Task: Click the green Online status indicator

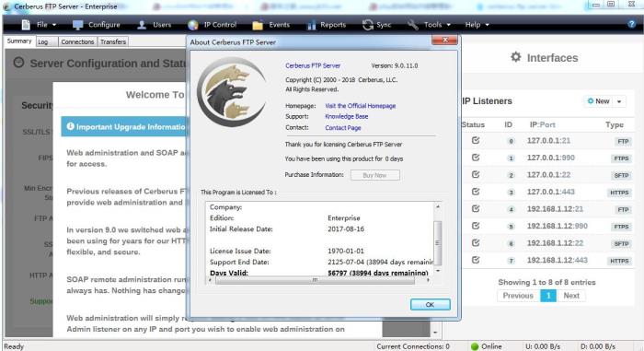Action: pos(475,346)
